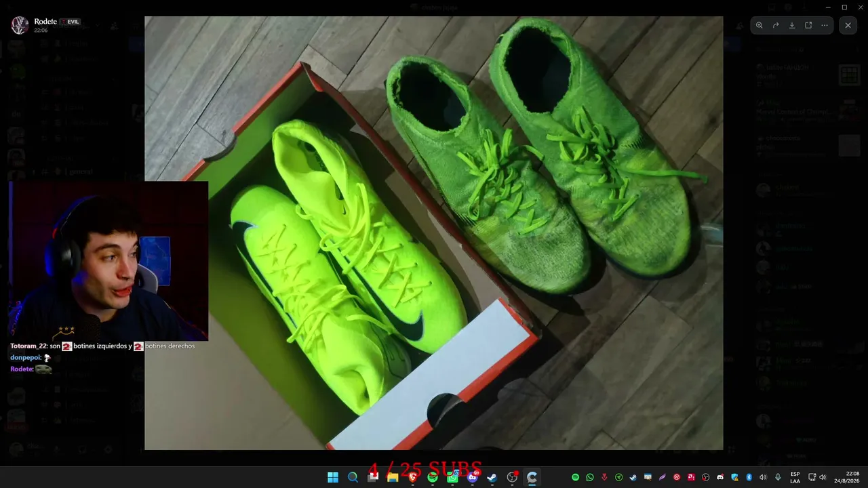Open the three-dots more options menu
868x488 pixels.
click(x=825, y=25)
